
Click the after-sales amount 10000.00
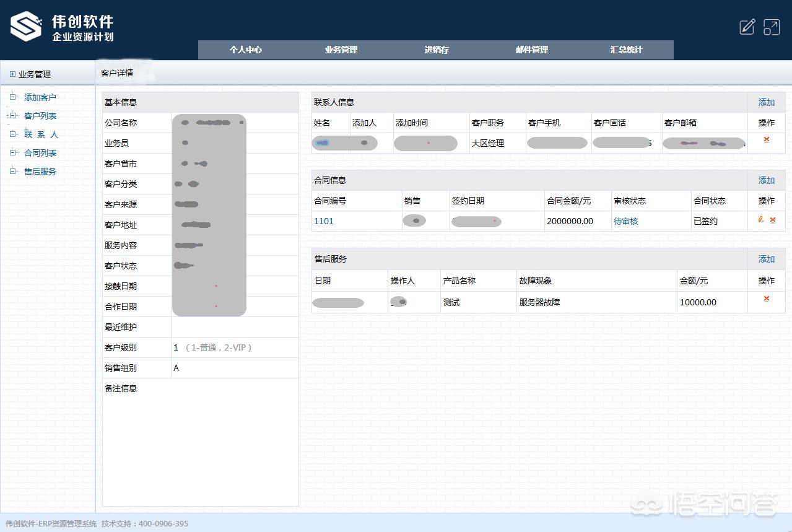pos(698,302)
